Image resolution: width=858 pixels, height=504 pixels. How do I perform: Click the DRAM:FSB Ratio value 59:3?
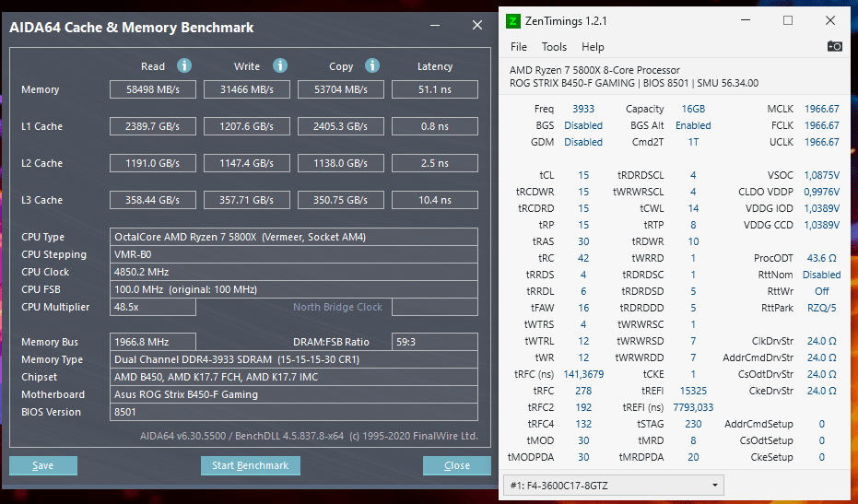coord(435,342)
